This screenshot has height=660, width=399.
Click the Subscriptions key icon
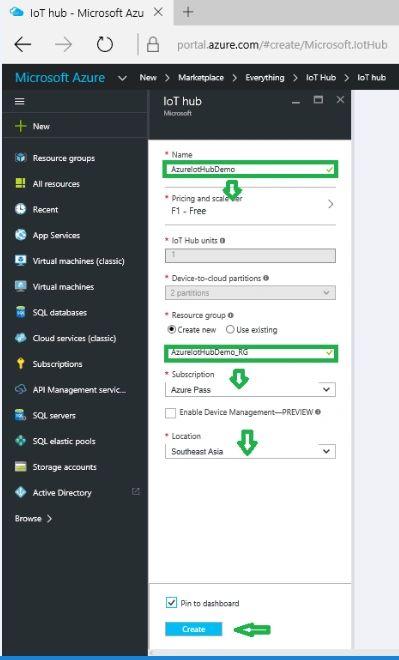click(x=20, y=364)
